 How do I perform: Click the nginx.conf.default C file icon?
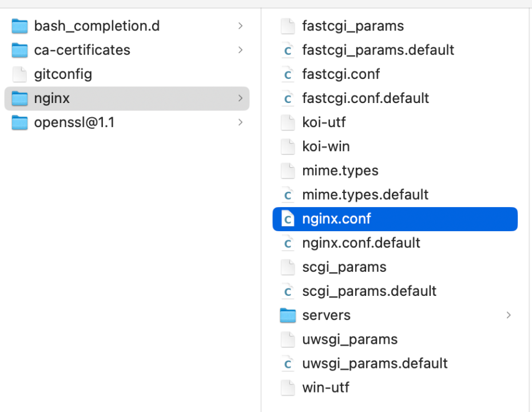pos(288,243)
